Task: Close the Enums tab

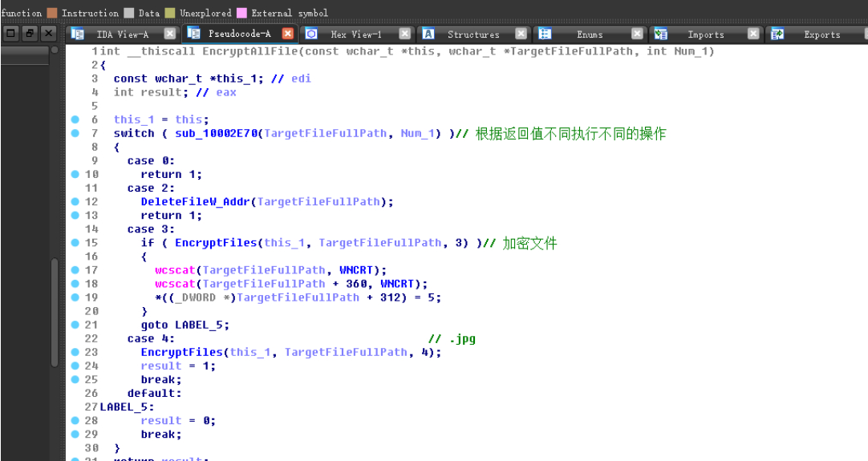Action: (x=637, y=34)
